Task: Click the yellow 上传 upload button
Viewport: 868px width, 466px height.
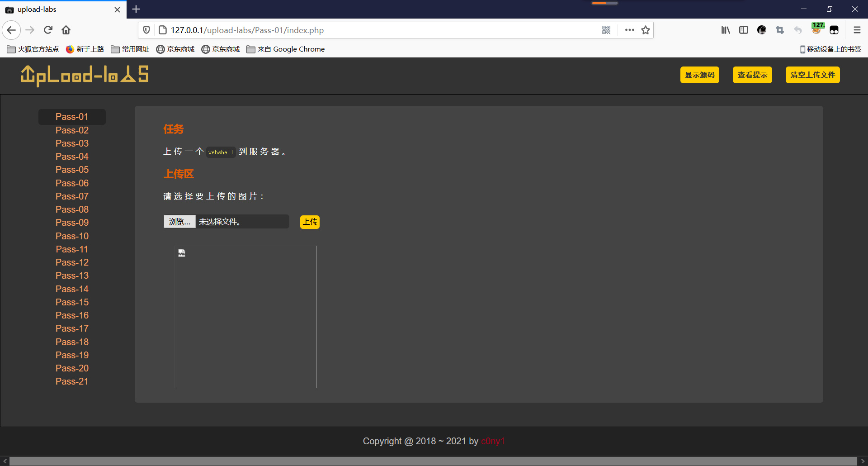Action: click(310, 222)
